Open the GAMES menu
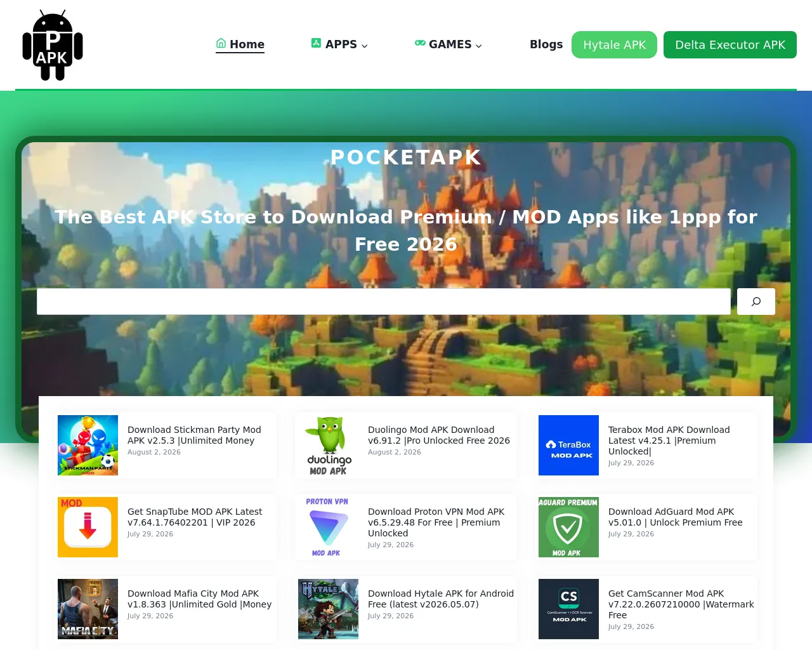Screen dimensions: 812x650 [x=449, y=44]
